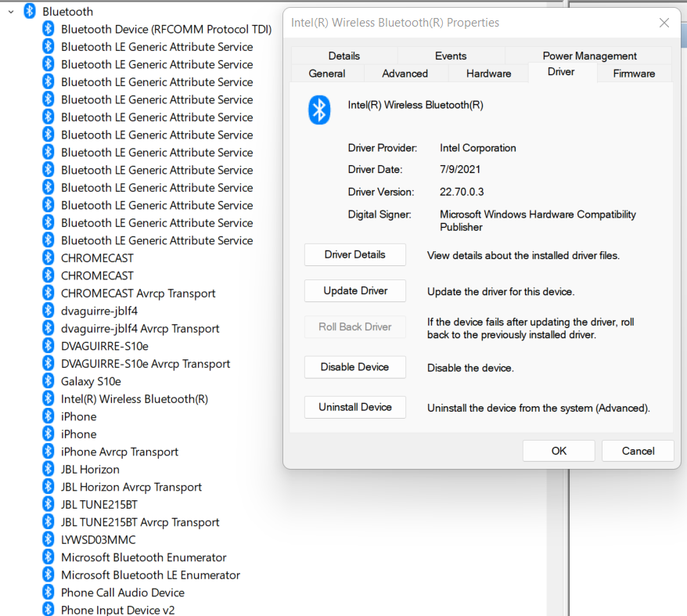The height and width of the screenshot is (616, 687).
Task: Click the Microsoft Bluetooth LE Enumerator icon
Action: click(x=49, y=575)
